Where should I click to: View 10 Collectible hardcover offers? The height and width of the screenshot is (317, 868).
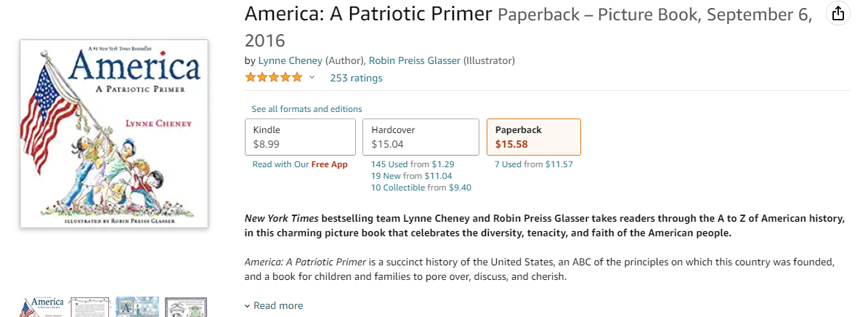point(421,188)
